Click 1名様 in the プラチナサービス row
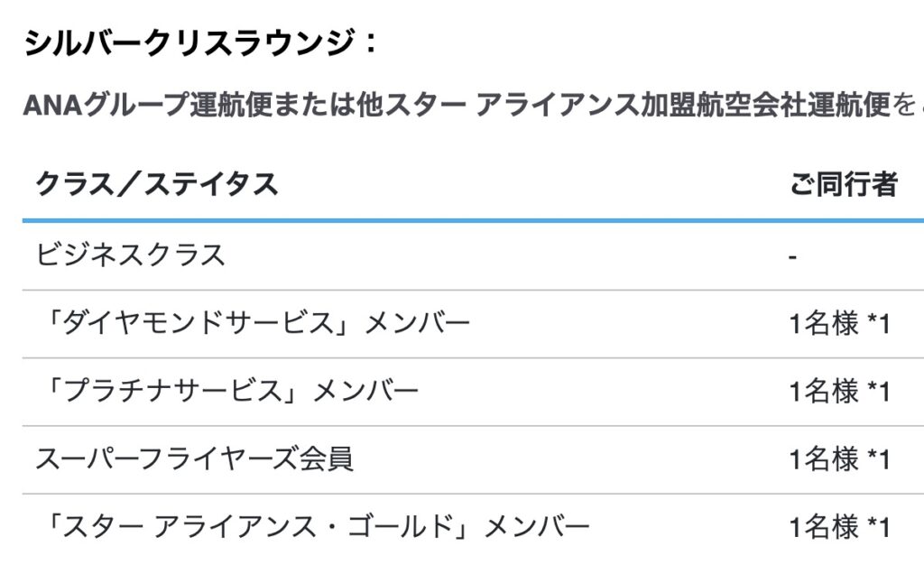The width and height of the screenshot is (924, 574). pos(824,391)
